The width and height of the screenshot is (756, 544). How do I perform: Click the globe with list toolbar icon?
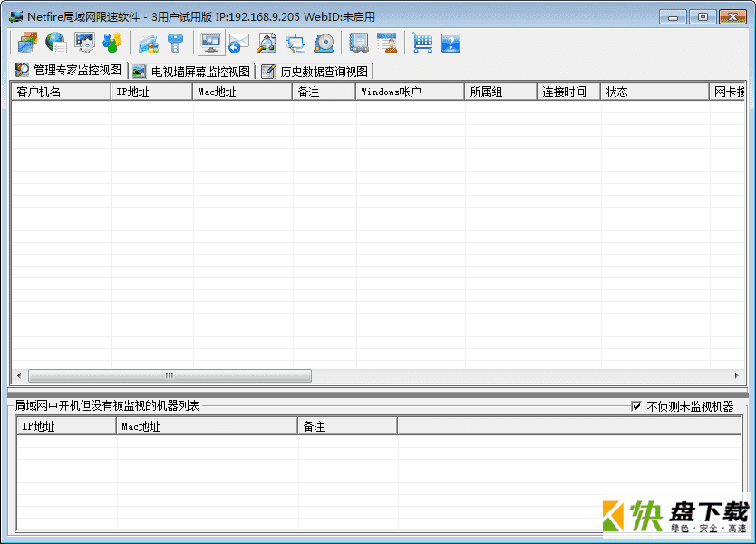click(x=56, y=43)
